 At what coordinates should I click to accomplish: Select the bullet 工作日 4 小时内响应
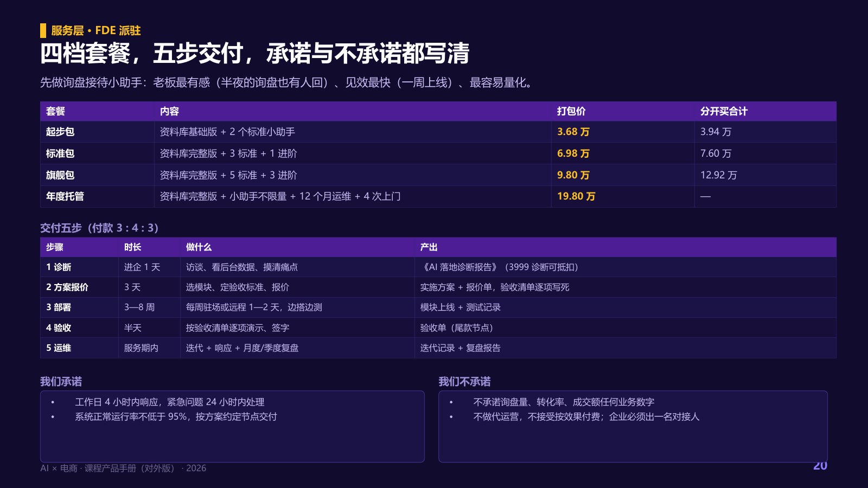tap(170, 402)
